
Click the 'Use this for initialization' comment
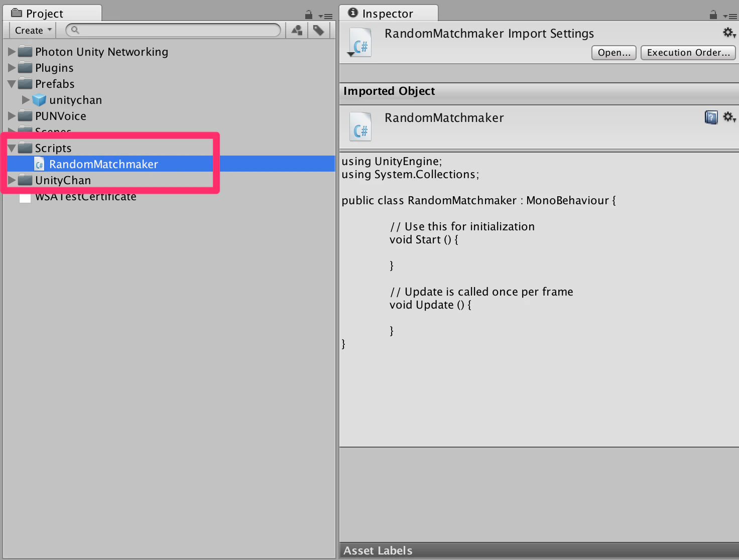pos(462,227)
